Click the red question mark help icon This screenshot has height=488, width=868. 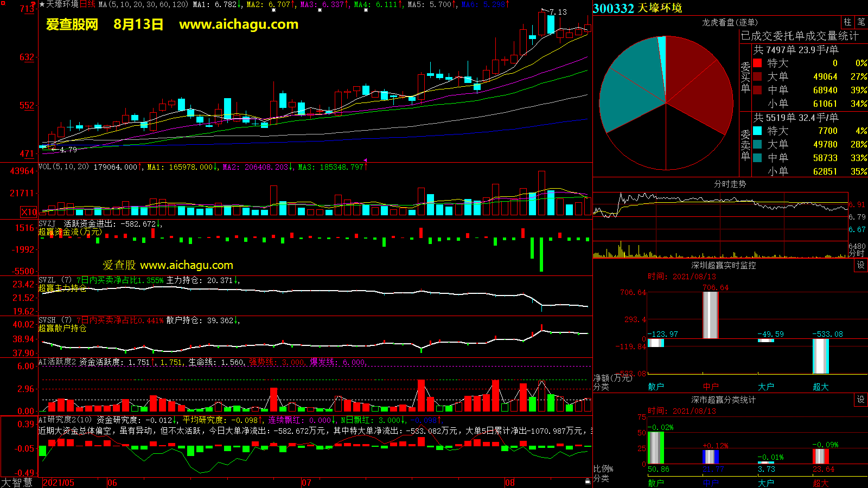click(34, 5)
